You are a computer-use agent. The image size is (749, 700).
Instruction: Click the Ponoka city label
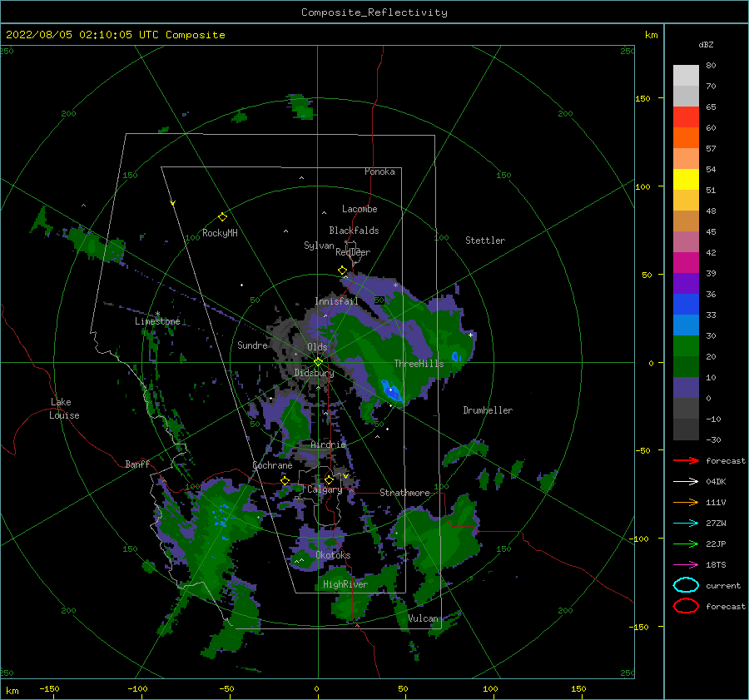click(x=379, y=171)
